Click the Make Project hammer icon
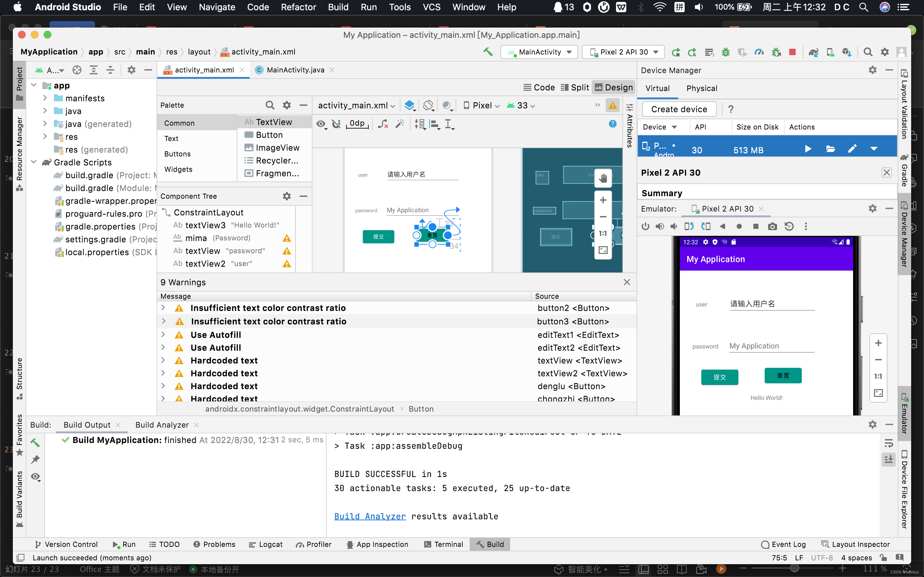Image resolution: width=924 pixels, height=577 pixels. point(488,52)
